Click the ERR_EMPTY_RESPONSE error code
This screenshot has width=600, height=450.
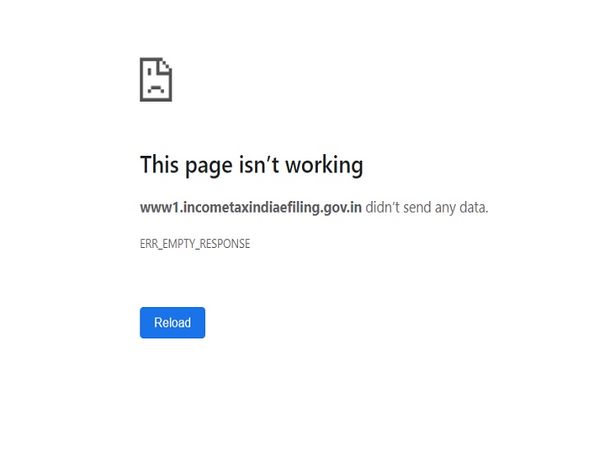(195, 244)
